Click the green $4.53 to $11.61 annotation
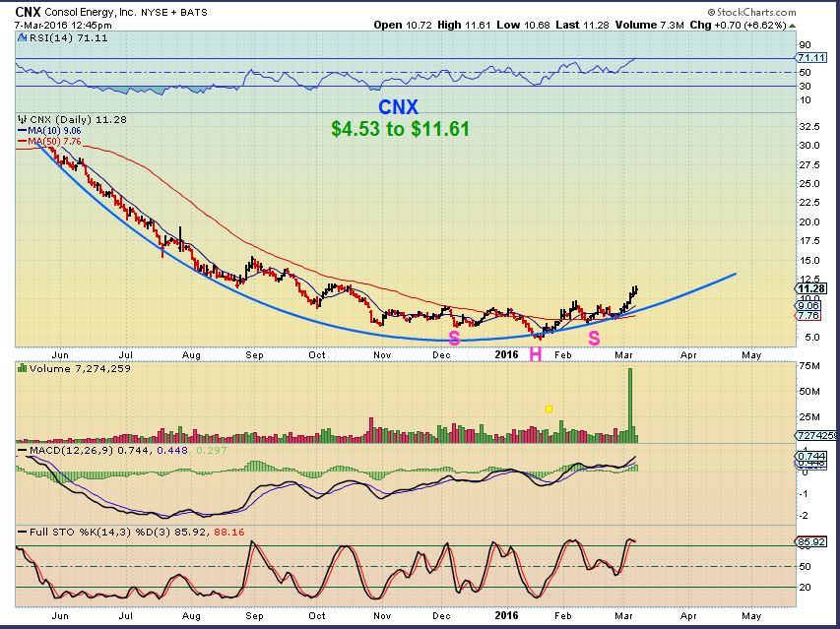Image resolution: width=840 pixels, height=629 pixels. [400, 129]
